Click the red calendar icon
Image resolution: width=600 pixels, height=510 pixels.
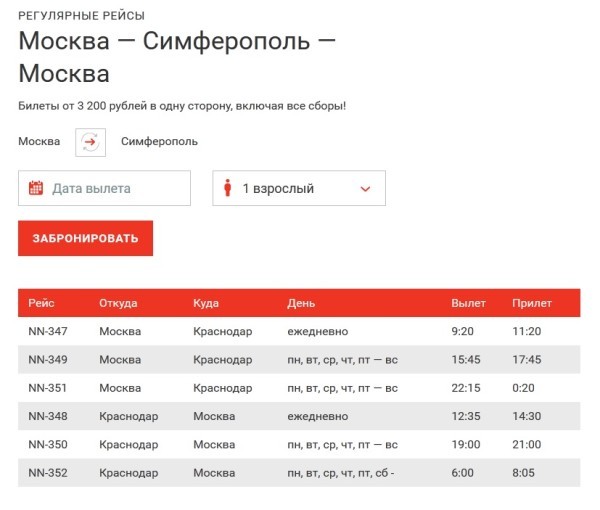tap(36, 188)
